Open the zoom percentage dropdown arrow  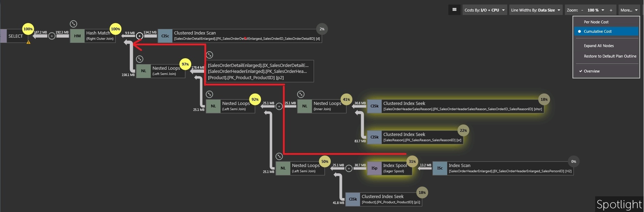tap(603, 10)
